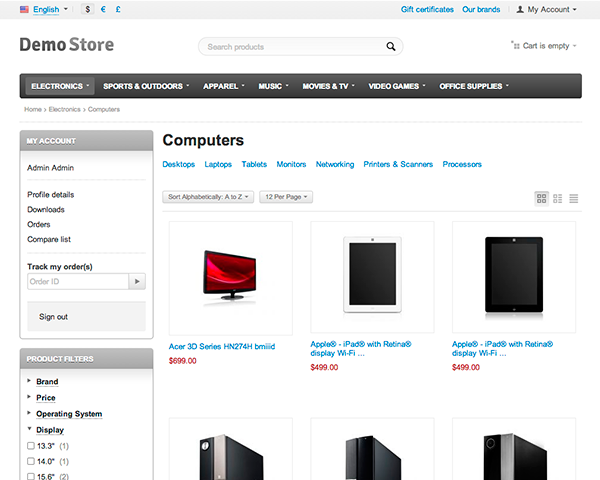
Task: Open the Video Games menu
Action: click(x=396, y=86)
